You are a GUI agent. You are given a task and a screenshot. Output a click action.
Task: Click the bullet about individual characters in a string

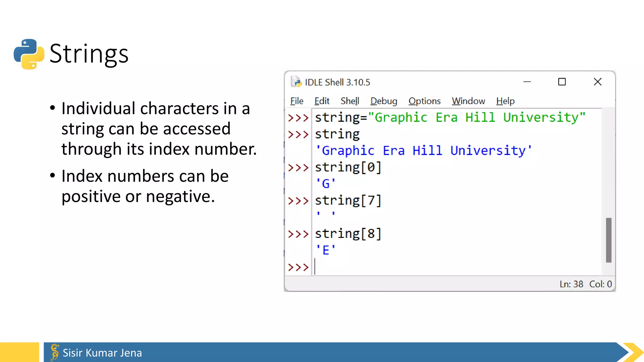(153, 129)
